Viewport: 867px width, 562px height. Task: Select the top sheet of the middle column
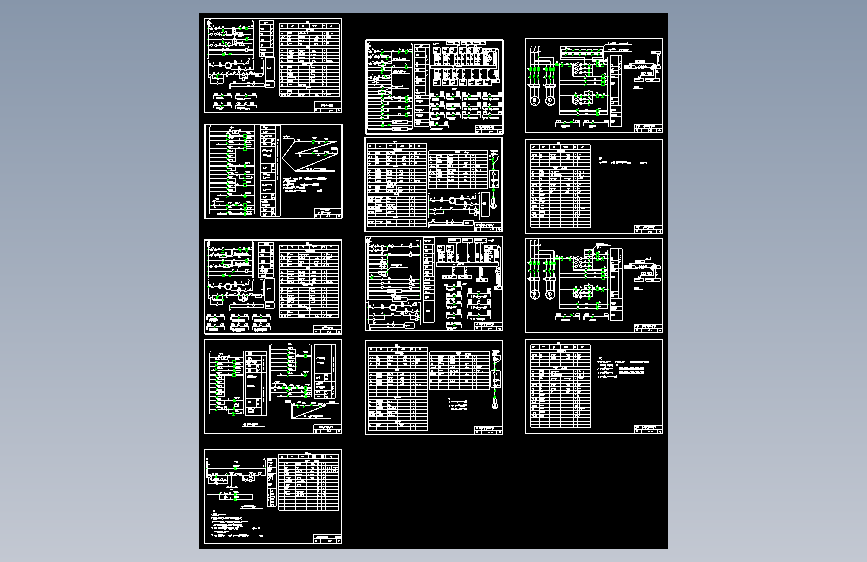click(434, 87)
